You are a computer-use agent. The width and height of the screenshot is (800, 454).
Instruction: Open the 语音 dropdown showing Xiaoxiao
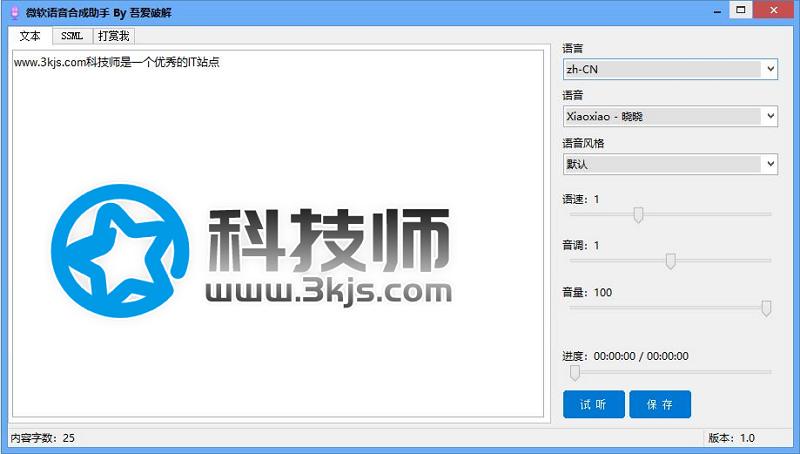(670, 116)
